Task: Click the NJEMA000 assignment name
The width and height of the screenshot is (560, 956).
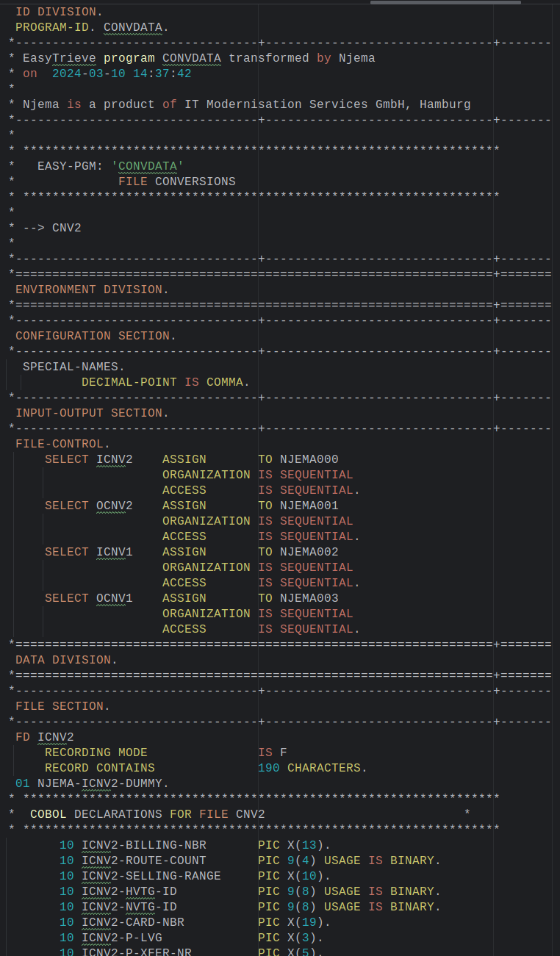Action: pos(309,459)
